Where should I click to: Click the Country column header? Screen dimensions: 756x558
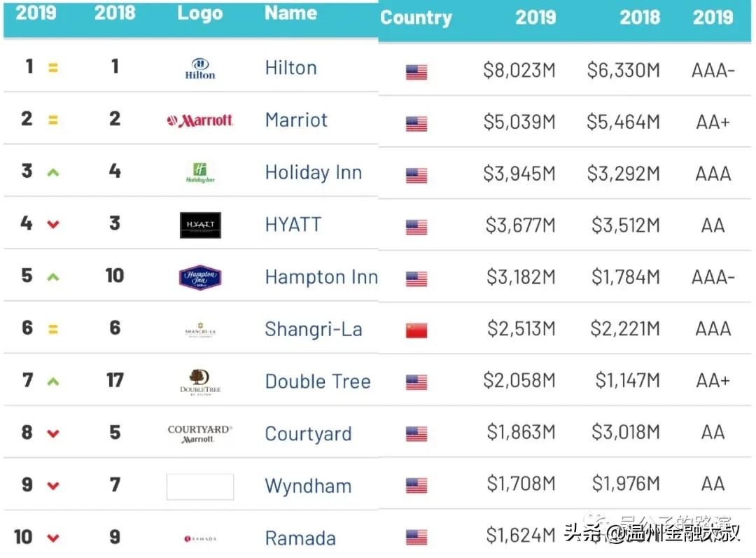tap(416, 18)
